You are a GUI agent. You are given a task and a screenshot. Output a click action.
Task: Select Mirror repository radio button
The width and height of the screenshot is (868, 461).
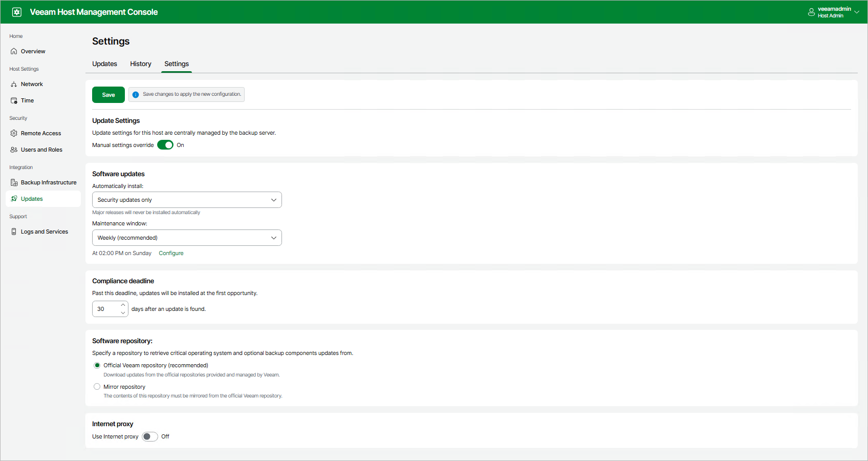click(x=97, y=387)
